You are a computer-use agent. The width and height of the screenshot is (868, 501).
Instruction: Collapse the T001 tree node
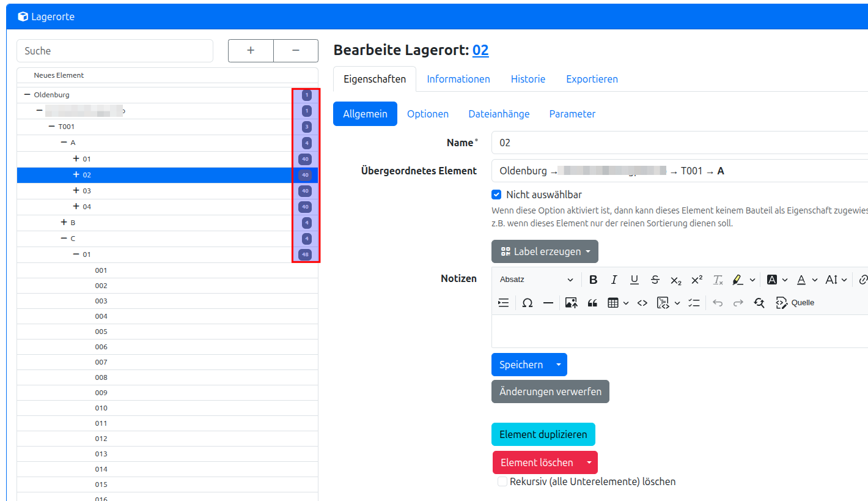pos(52,126)
